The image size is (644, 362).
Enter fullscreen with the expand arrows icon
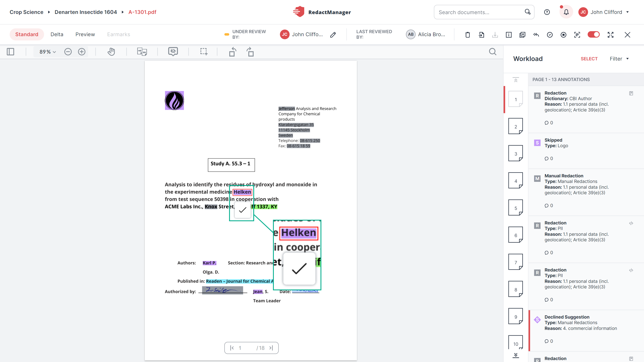click(611, 35)
